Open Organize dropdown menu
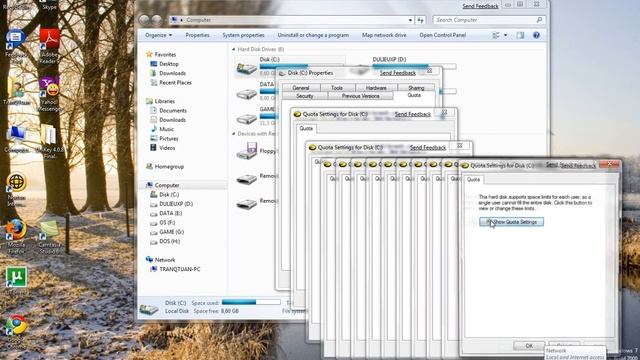Screen dimensions: 640x360 158,35
